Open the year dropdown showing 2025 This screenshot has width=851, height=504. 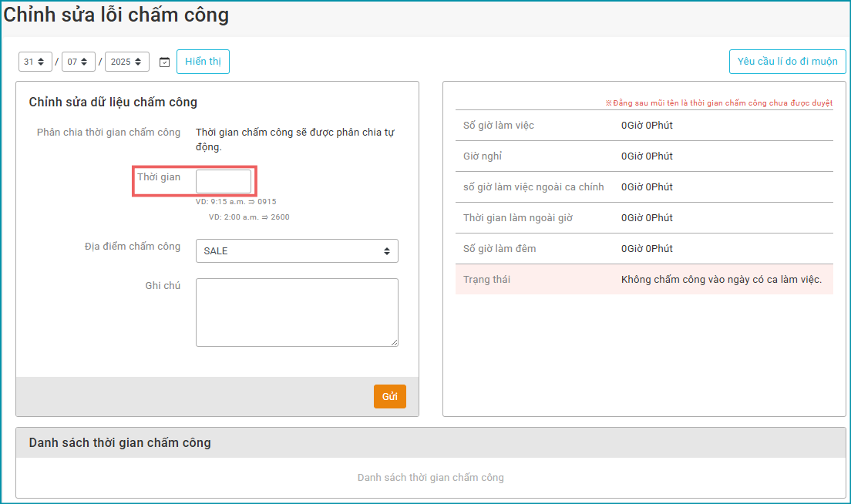(x=126, y=62)
